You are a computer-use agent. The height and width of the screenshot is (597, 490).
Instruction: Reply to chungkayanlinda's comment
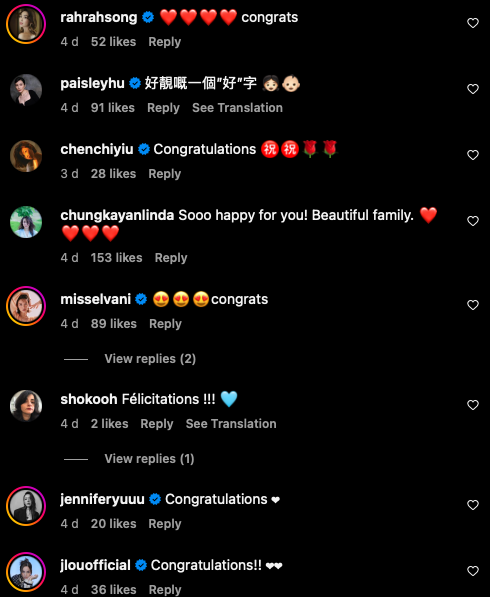[x=171, y=258]
